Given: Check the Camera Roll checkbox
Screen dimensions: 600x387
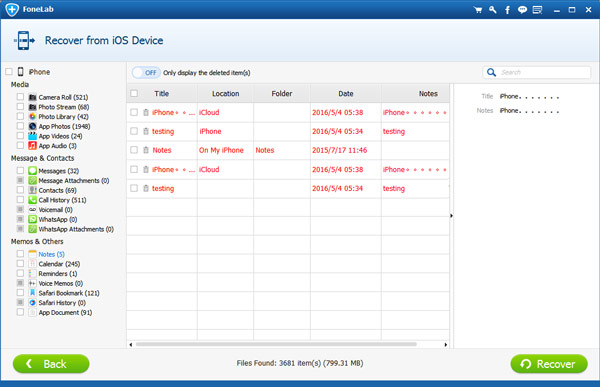Looking at the screenshot, I should 20,97.
